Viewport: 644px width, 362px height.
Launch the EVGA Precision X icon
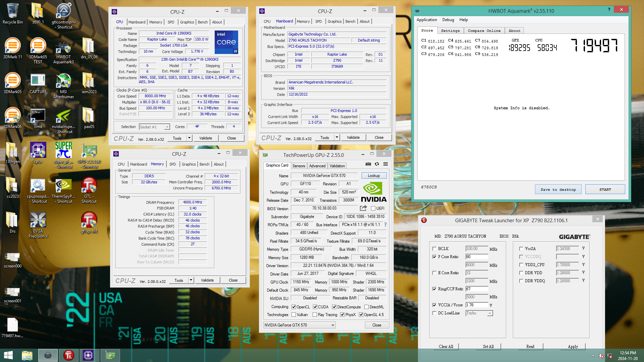pyautogui.click(x=38, y=225)
